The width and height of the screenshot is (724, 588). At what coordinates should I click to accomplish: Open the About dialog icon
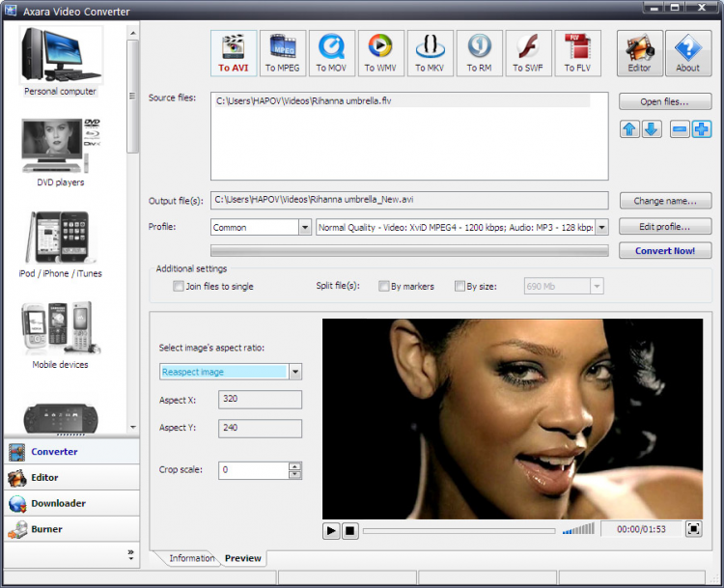click(x=688, y=53)
